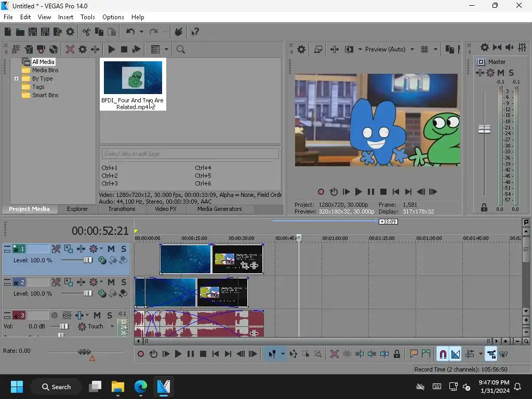532x399 pixels.
Task: Copy selection with Copy icon
Action: click(x=99, y=32)
